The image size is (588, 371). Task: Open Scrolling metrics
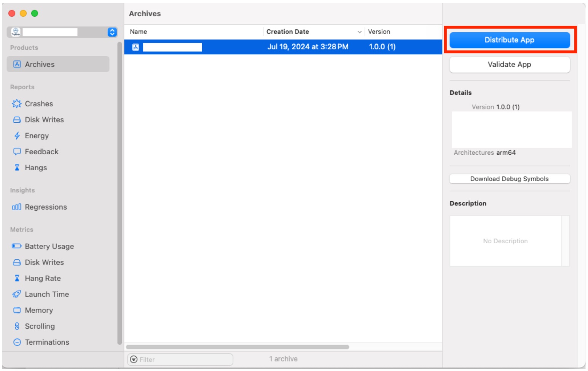40,326
